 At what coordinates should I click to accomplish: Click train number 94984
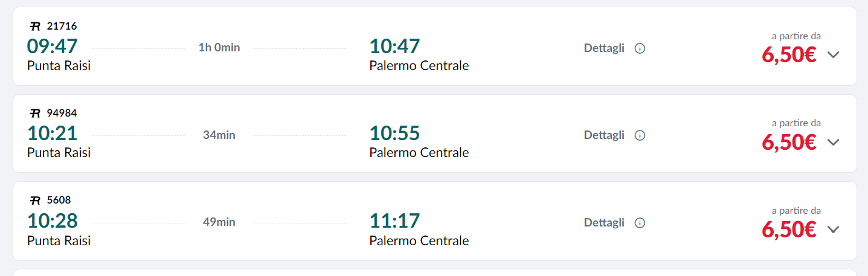pyautogui.click(x=62, y=114)
